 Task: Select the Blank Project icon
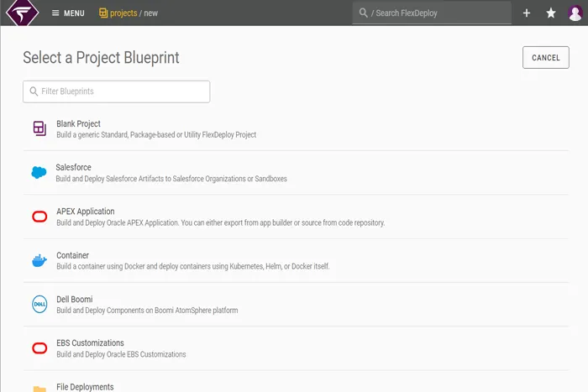coord(39,128)
